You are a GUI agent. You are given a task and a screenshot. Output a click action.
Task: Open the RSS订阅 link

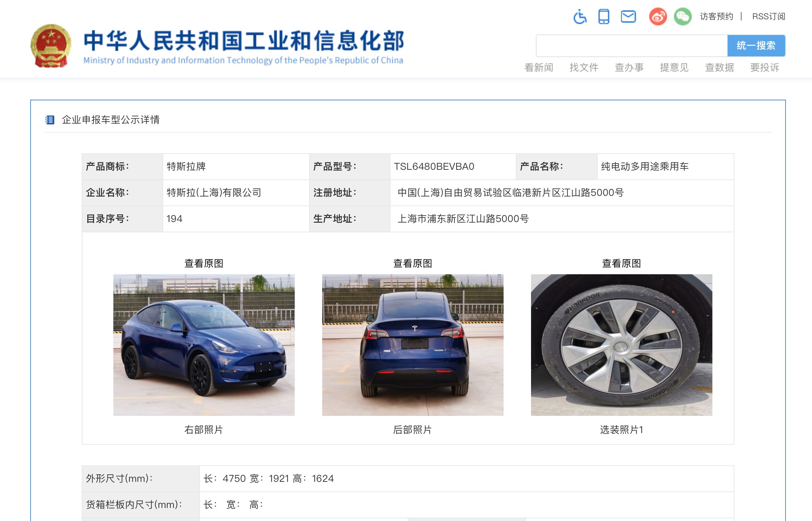768,16
